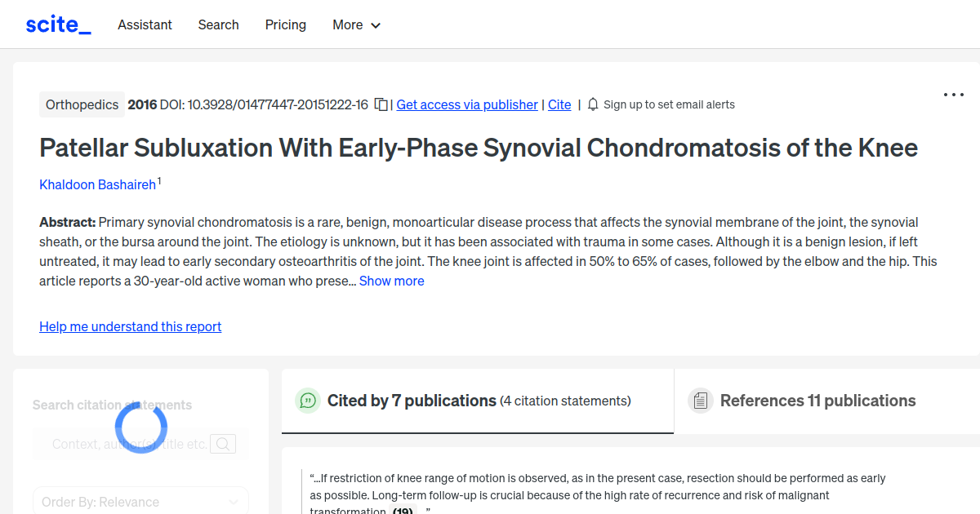
Task: Select the Orthopedics topic label
Action: click(82, 104)
